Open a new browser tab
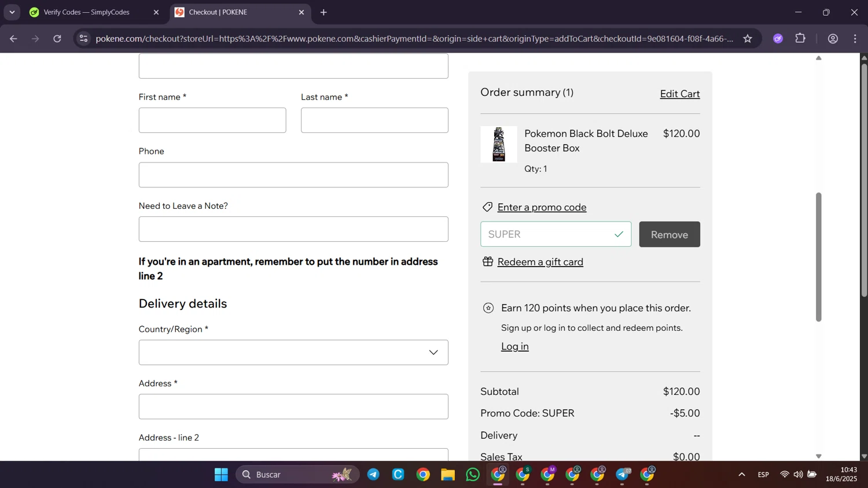Screen dimensions: 868x488 (x=323, y=12)
